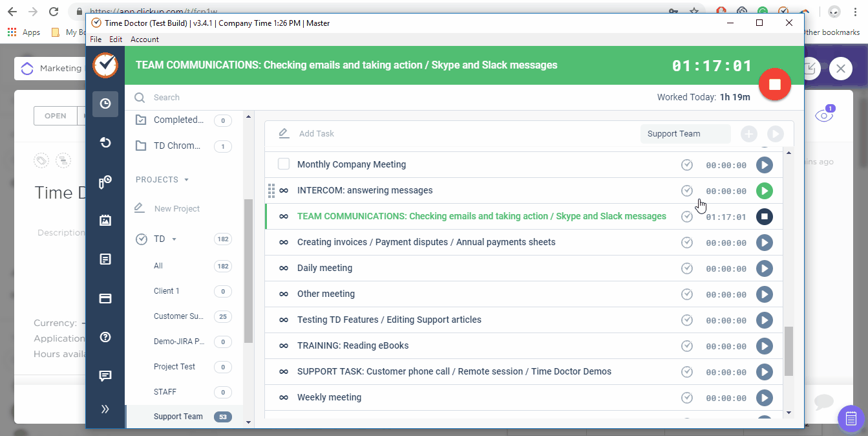Mark Creating invoices task as complete
The height and width of the screenshot is (436, 868).
pos(686,243)
